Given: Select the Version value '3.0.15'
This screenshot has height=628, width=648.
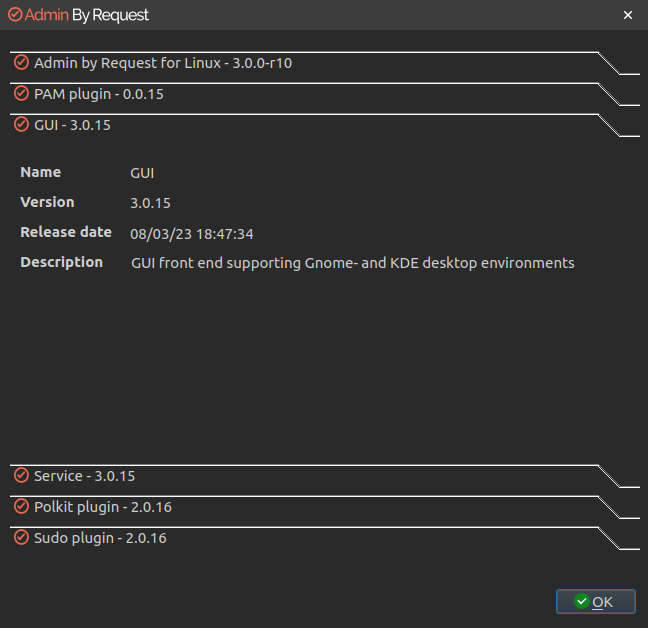Looking at the screenshot, I should tap(150, 203).
